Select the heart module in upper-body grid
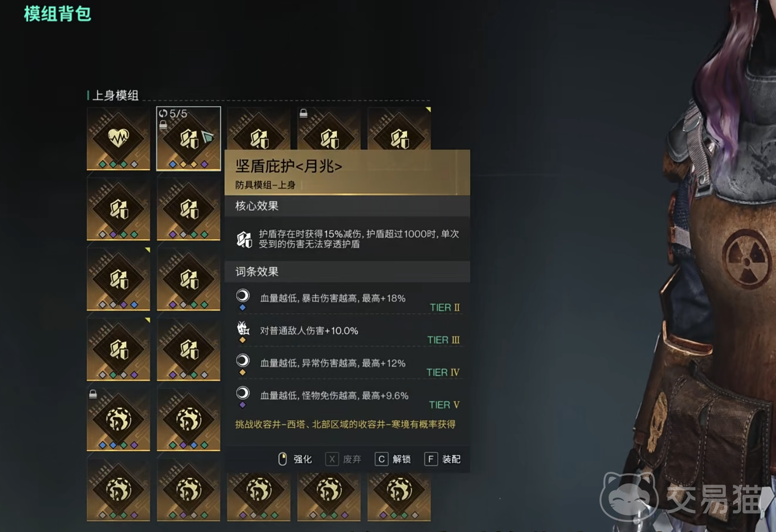This screenshot has height=532, width=776. coord(118,138)
